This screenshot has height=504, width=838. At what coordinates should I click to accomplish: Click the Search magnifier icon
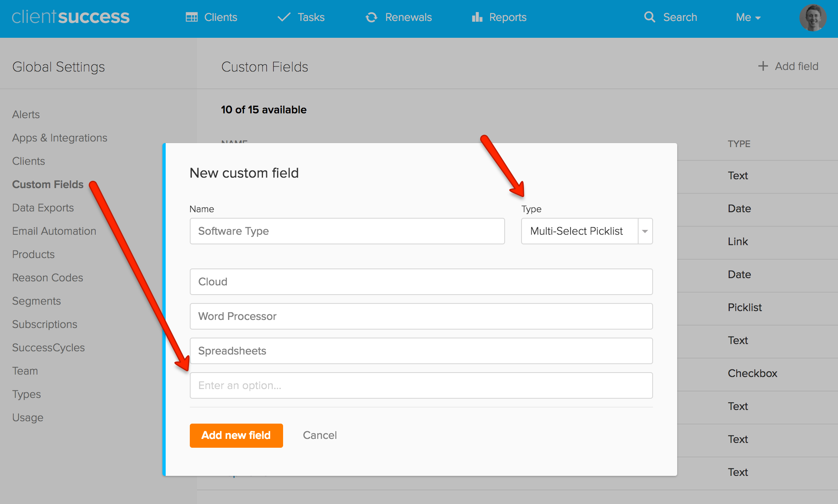click(x=650, y=17)
